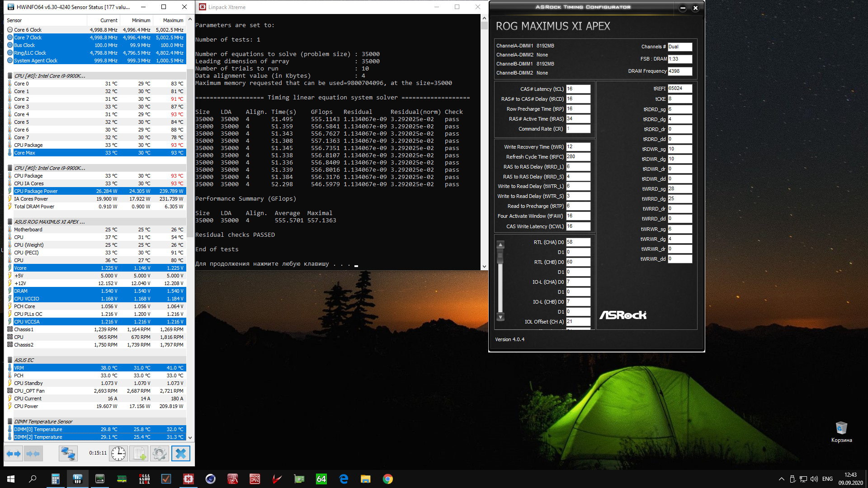
Task: Reset the sensor clock timer icon
Action: tap(118, 454)
